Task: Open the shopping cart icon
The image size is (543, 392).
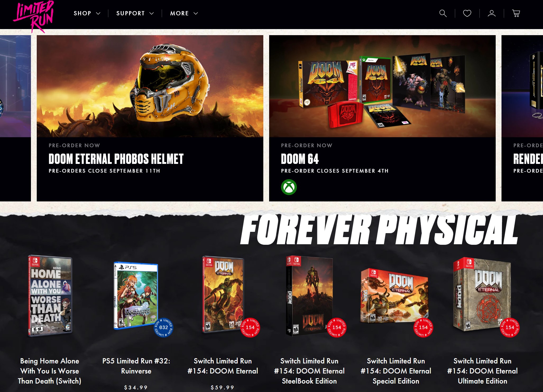Action: pyautogui.click(x=516, y=13)
